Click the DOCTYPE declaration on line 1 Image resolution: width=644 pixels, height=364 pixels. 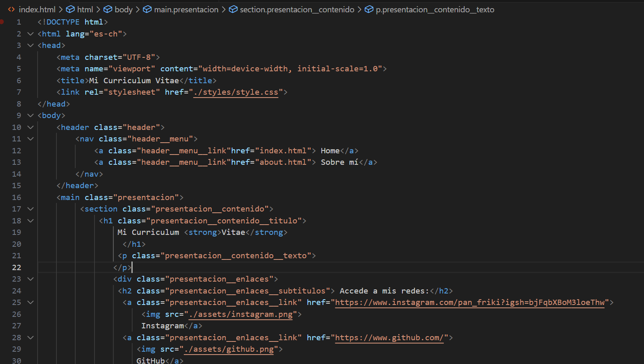(73, 22)
